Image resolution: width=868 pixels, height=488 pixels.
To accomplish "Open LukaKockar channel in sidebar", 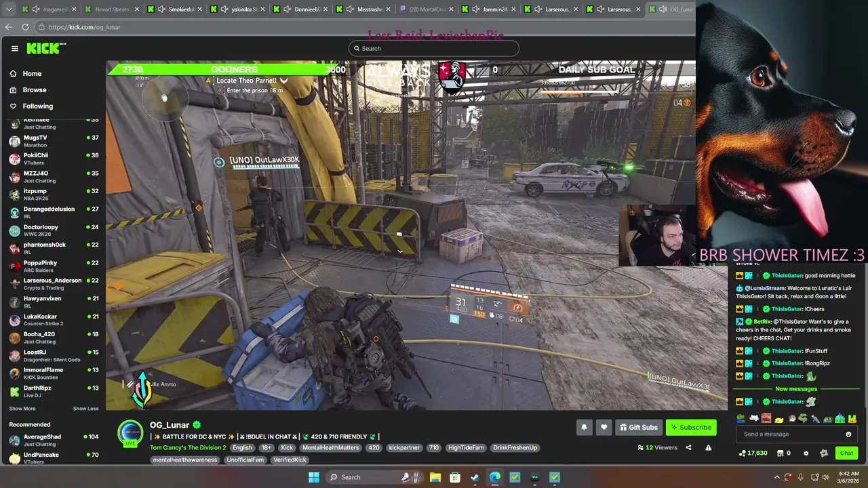I will pyautogui.click(x=53, y=320).
